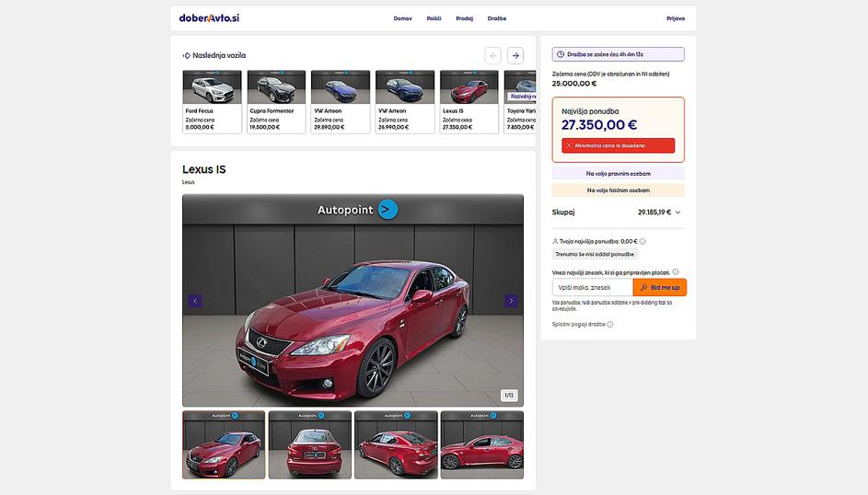868x495 pixels.
Task: Select the rear view Lexus thumbnail
Action: (x=309, y=444)
